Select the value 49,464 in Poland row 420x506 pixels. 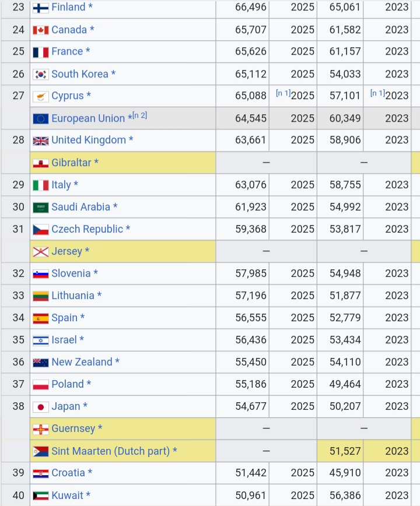(345, 384)
